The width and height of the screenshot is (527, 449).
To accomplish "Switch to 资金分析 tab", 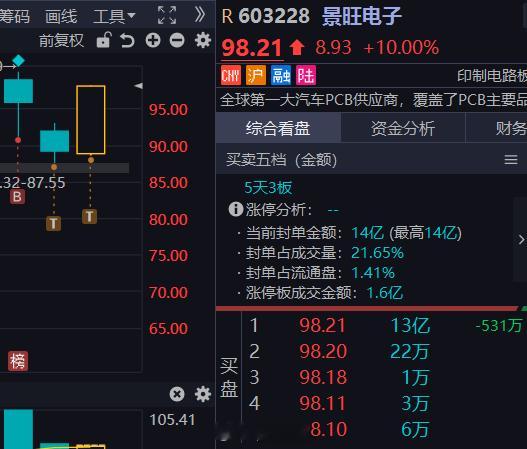I will coord(403,128).
